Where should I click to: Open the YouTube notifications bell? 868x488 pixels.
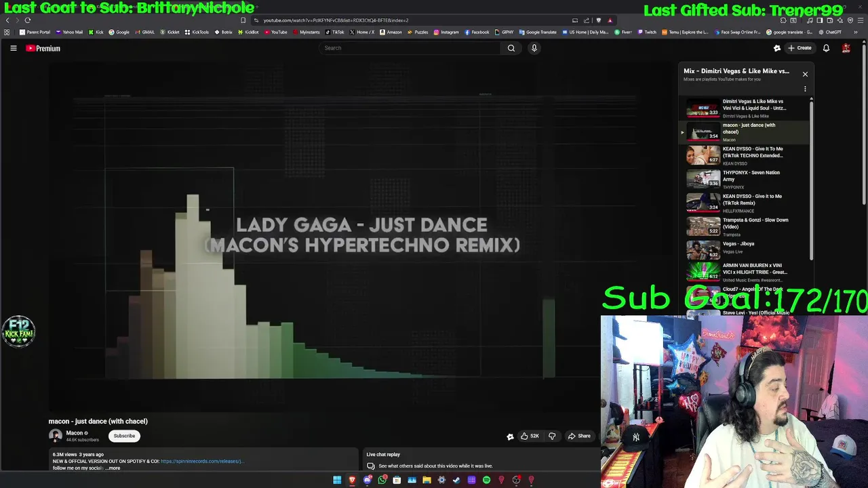pos(826,48)
